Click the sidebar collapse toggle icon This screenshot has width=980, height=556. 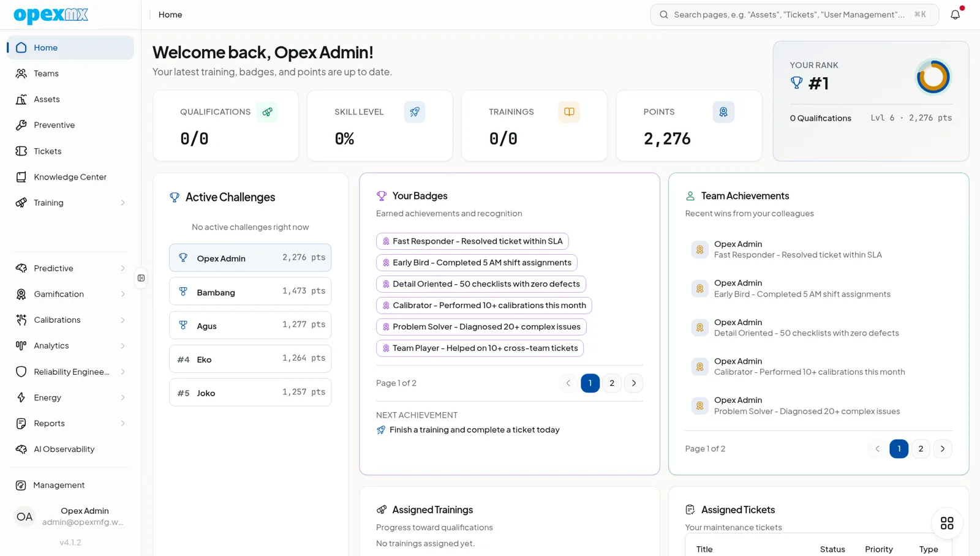tap(141, 278)
